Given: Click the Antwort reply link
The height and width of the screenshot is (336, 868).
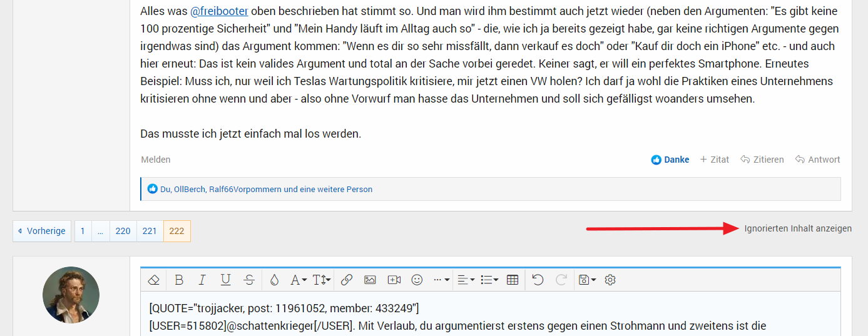Looking at the screenshot, I should tap(817, 160).
